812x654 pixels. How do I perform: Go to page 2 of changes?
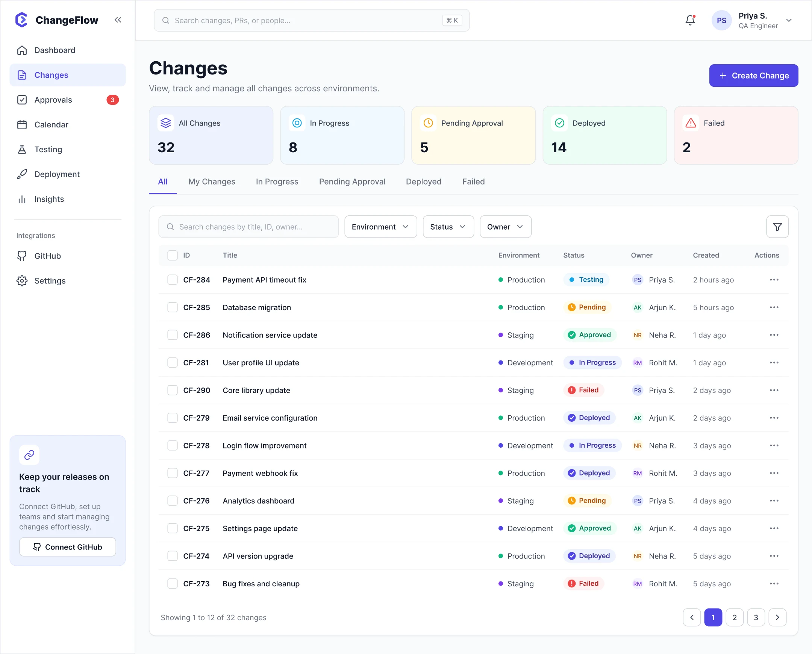734,618
